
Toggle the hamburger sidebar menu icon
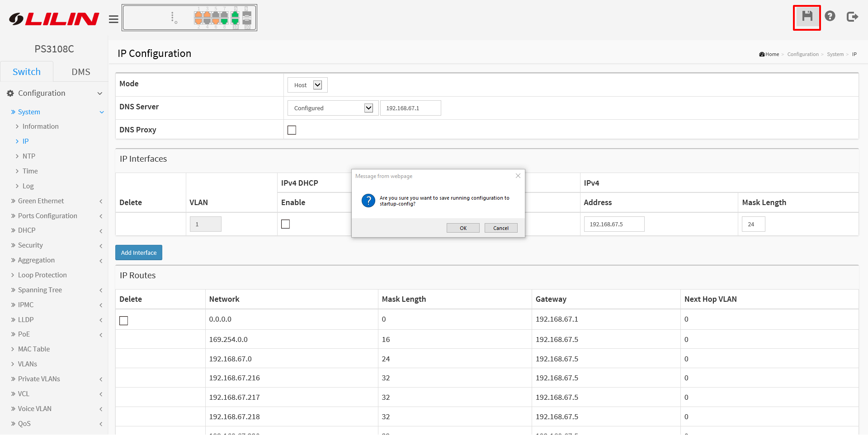click(x=113, y=19)
